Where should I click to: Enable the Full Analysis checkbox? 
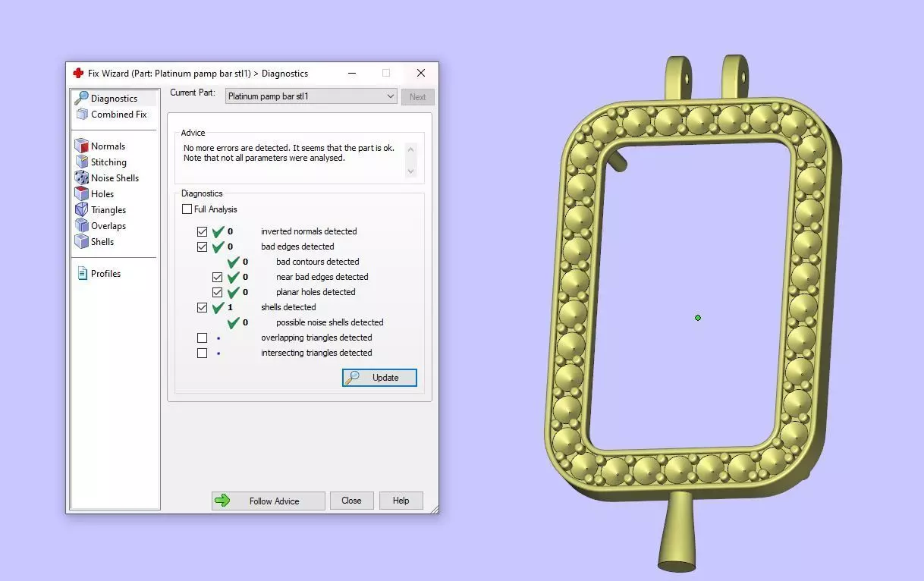pyautogui.click(x=187, y=209)
